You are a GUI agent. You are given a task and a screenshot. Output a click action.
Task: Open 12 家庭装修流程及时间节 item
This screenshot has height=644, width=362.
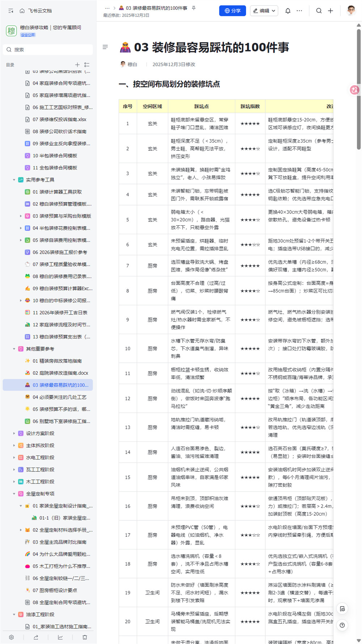click(62, 325)
